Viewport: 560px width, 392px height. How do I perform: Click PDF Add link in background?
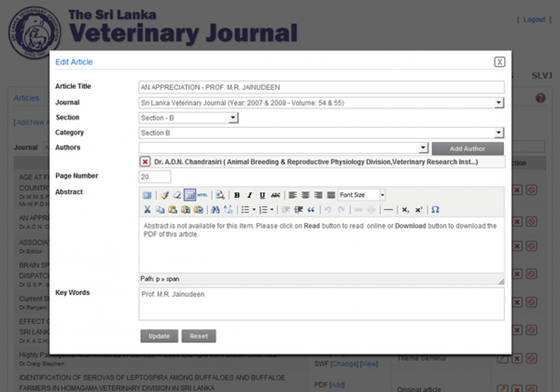pyautogui.click(x=337, y=385)
